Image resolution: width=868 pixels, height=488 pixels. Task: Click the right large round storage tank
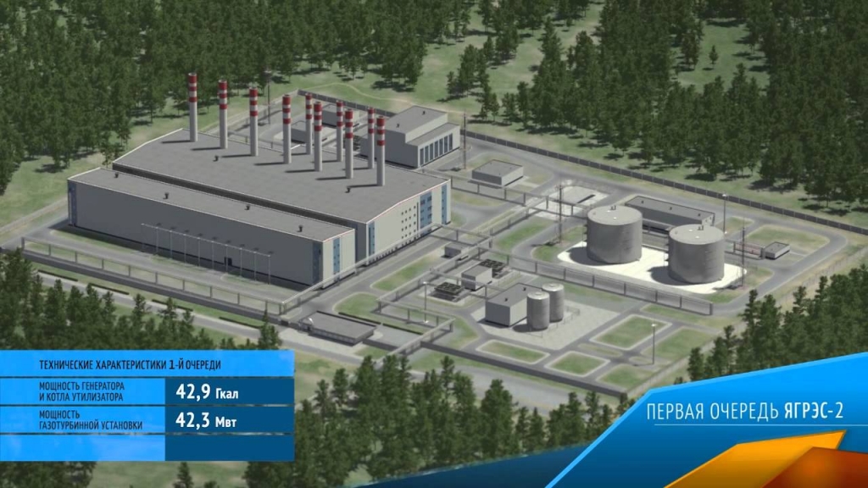[696, 253]
